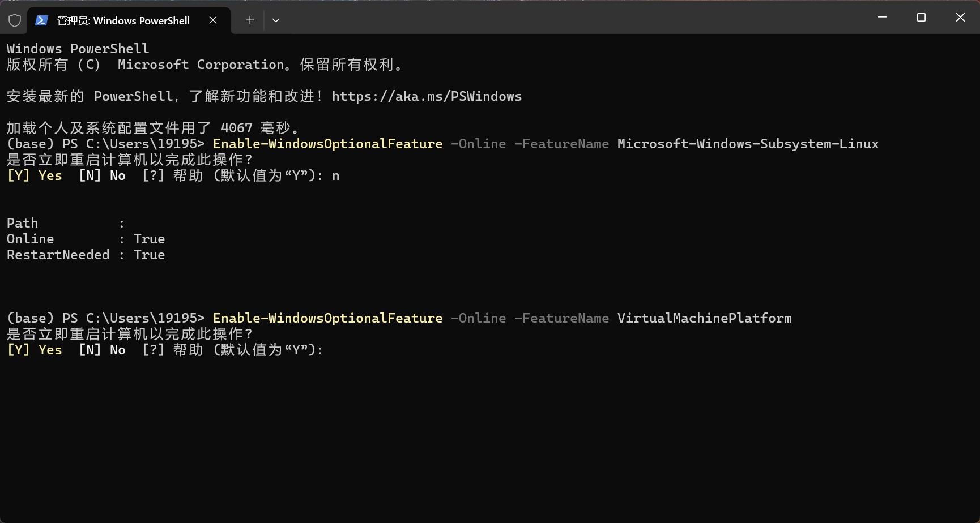980x523 pixels.
Task: Click the shield icon in the title bar
Action: coord(15,20)
